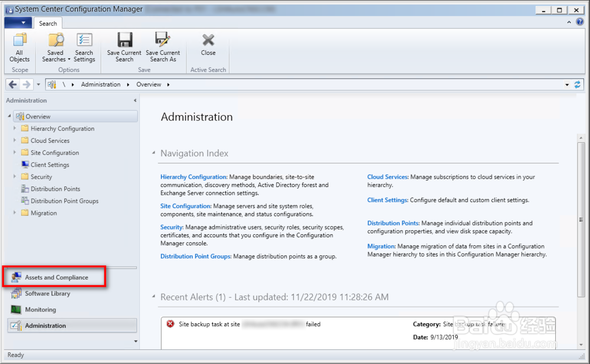Follow the Hierarchy Configuration link
Viewport: 590px width, 364px height.
pyautogui.click(x=194, y=177)
